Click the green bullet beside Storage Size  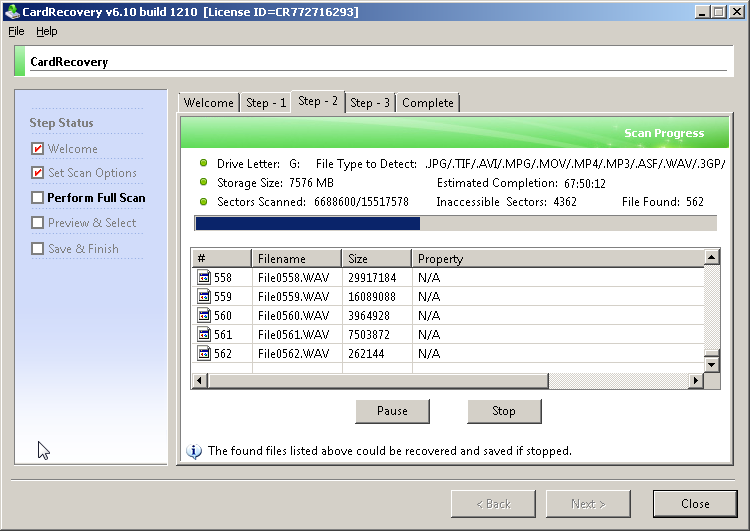[x=203, y=182]
